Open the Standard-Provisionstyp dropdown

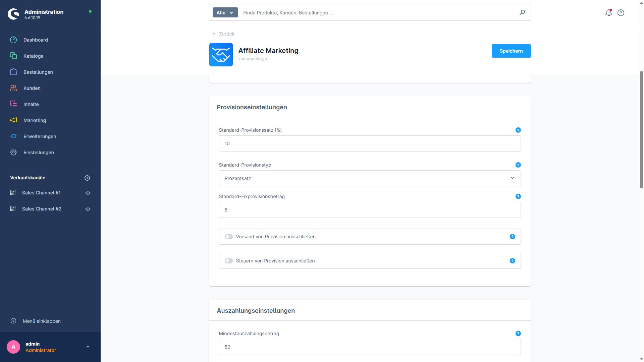370,178
